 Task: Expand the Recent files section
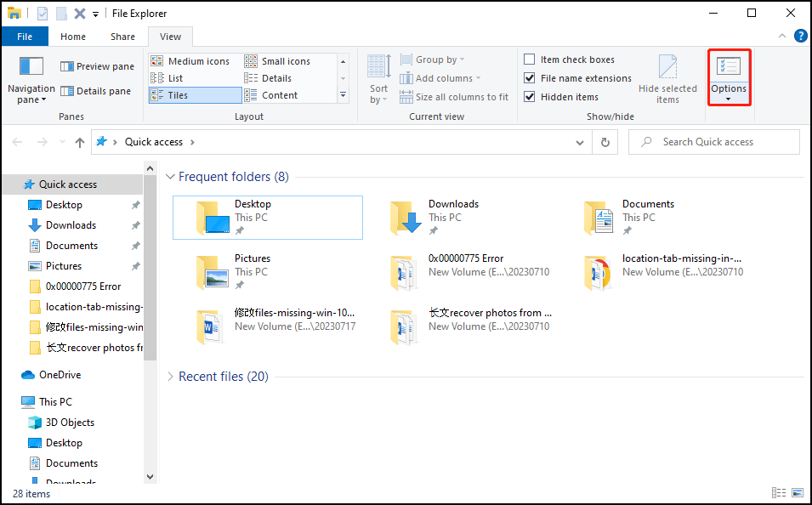click(x=170, y=376)
